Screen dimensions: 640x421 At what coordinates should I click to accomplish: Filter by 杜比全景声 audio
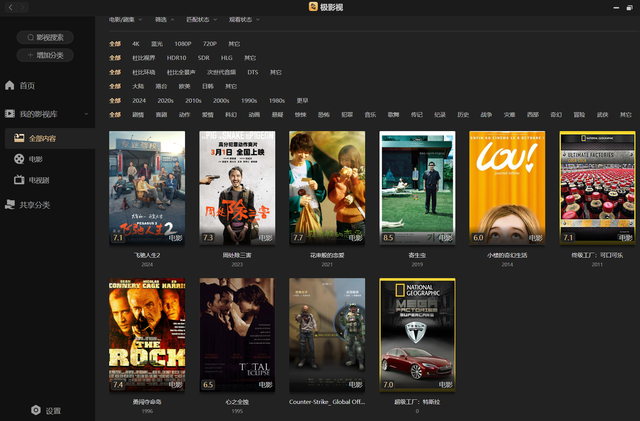pos(181,72)
